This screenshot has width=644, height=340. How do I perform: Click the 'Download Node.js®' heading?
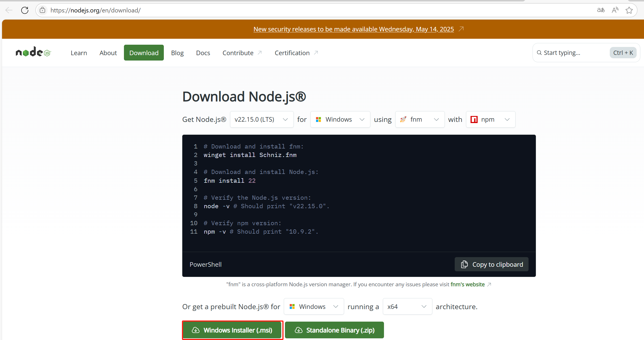[x=244, y=97]
